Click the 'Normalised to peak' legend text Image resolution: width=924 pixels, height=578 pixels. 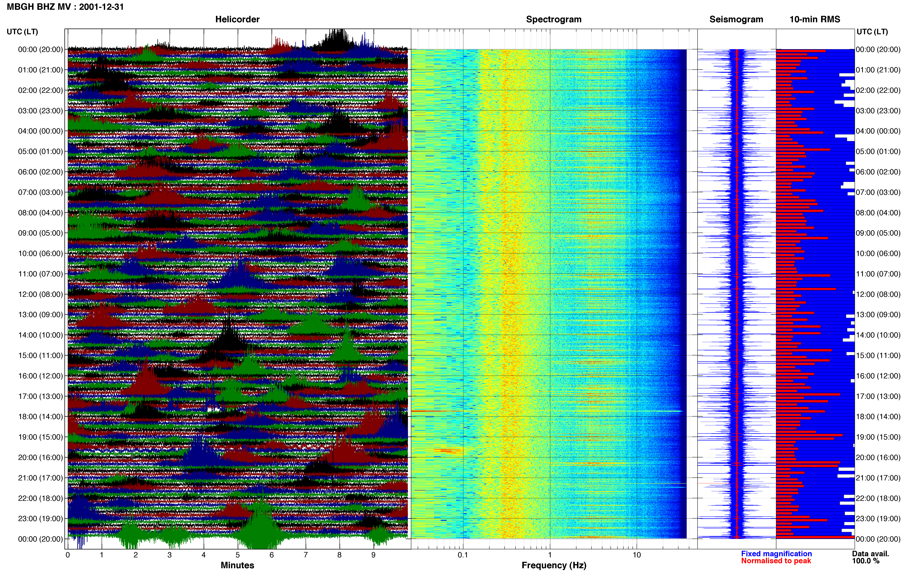[776, 561]
